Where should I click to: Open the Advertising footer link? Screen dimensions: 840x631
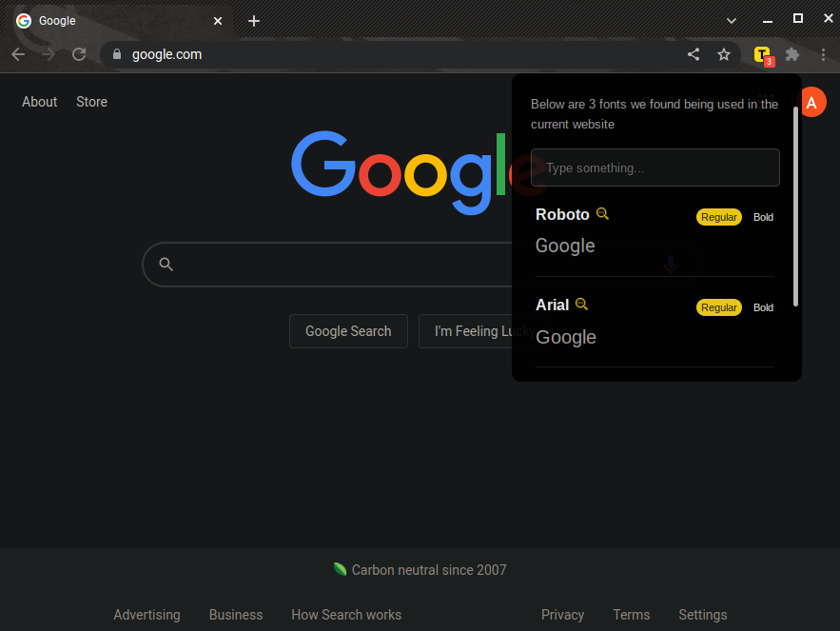[147, 615]
